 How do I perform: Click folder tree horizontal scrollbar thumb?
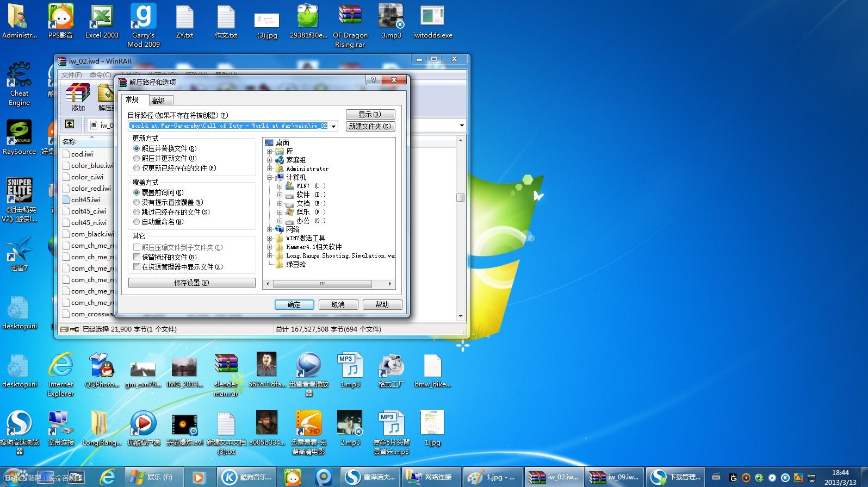322,284
